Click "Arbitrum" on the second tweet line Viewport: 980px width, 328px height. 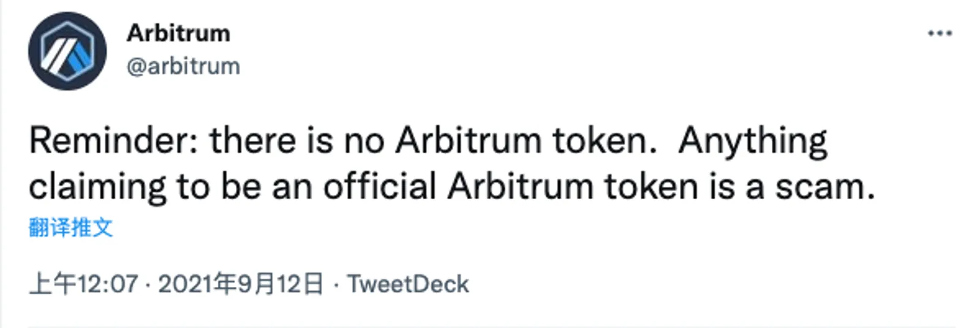[520, 186]
